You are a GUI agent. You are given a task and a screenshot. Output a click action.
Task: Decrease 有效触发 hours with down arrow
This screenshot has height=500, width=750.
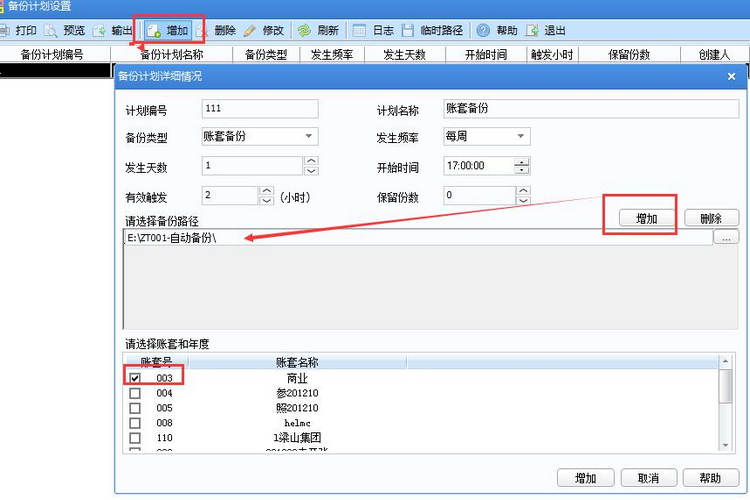pyautogui.click(x=266, y=200)
